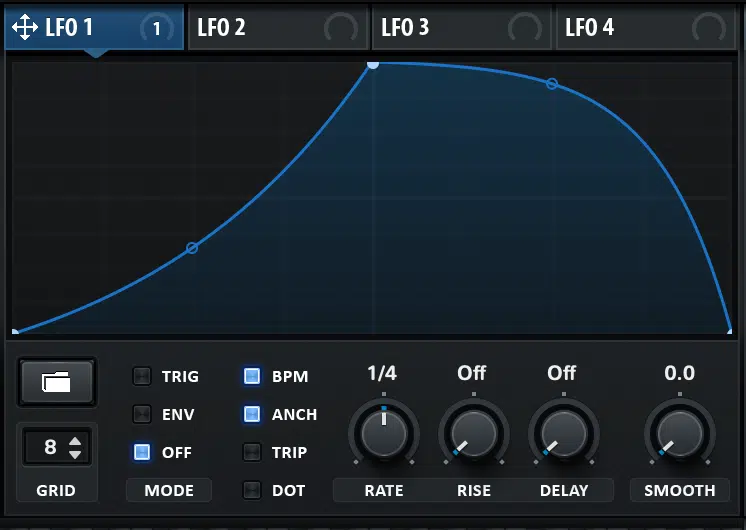The image size is (746, 530).
Task: Select the LFO 1 tab
Action: click(94, 27)
